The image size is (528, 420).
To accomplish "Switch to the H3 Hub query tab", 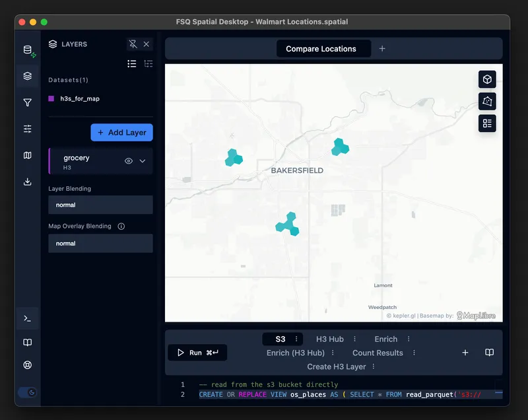I will 329,339.
